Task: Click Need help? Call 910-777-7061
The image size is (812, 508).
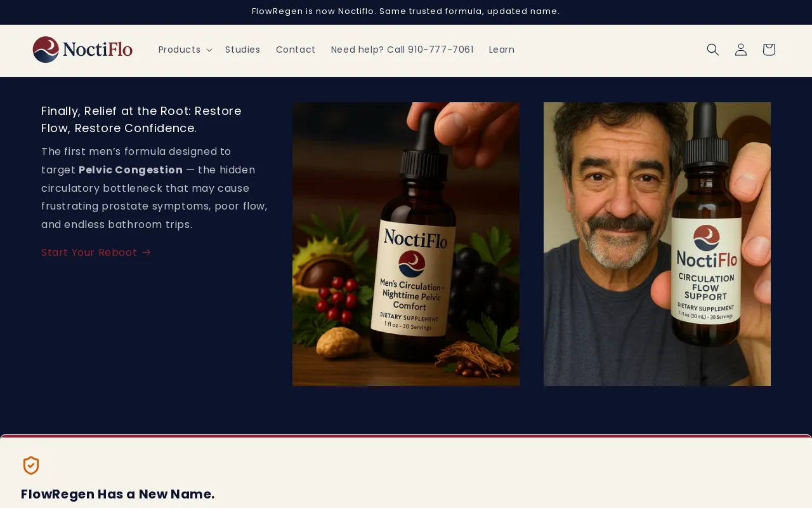Action: pyautogui.click(x=402, y=50)
